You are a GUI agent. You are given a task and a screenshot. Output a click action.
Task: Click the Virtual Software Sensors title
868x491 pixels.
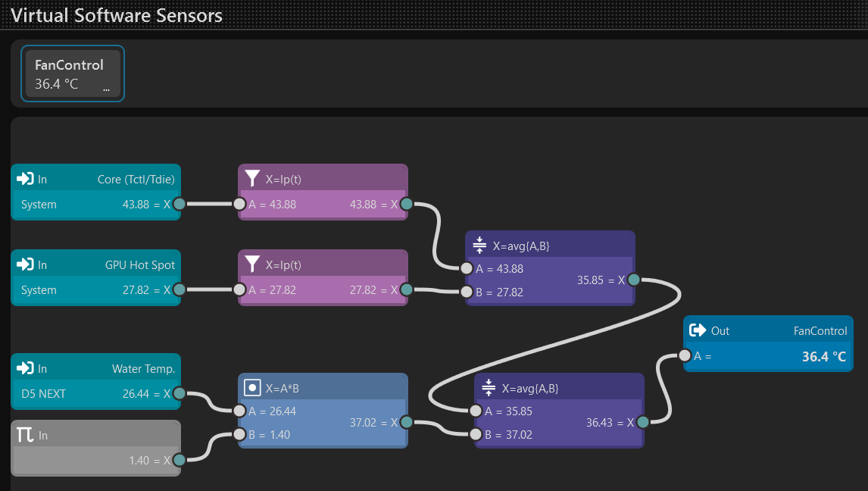click(117, 15)
